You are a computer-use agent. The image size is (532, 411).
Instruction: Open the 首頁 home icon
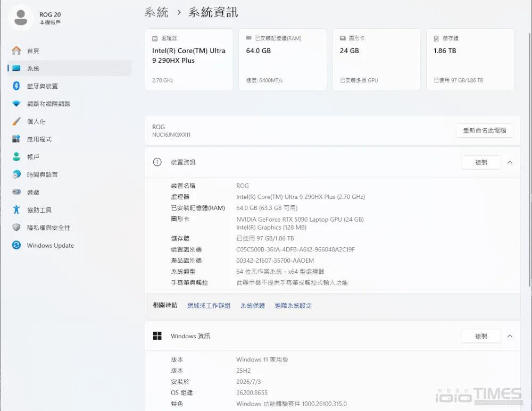pos(16,51)
